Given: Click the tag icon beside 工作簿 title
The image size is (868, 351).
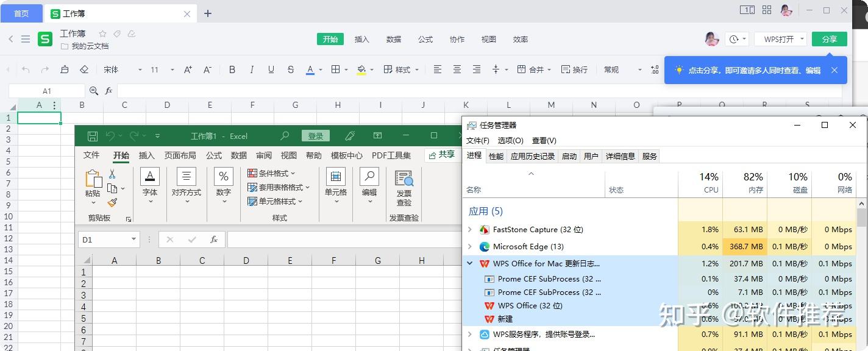Looking at the screenshot, I should tap(117, 34).
